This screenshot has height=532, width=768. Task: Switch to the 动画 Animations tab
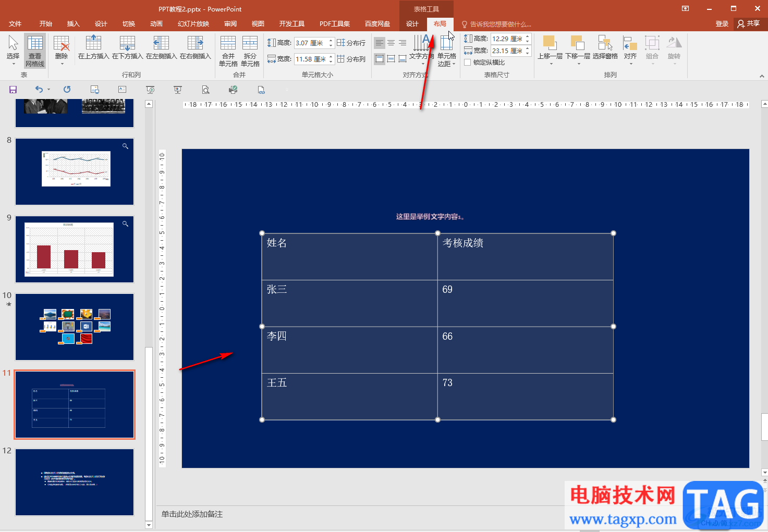156,24
